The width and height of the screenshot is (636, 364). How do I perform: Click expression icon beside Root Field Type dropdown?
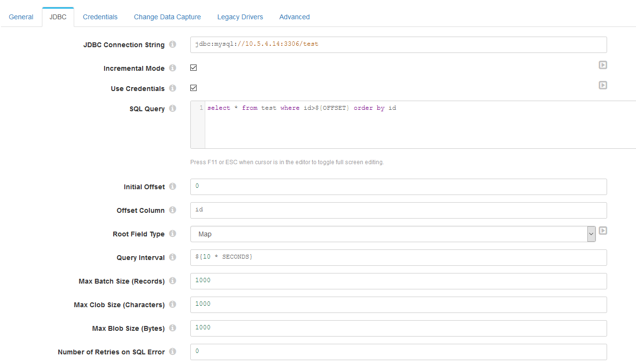603,231
